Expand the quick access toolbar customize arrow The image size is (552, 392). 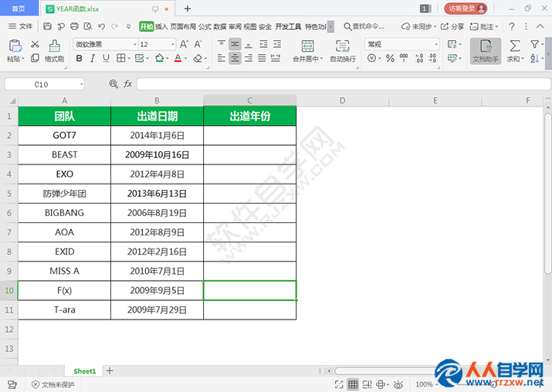click(x=128, y=26)
